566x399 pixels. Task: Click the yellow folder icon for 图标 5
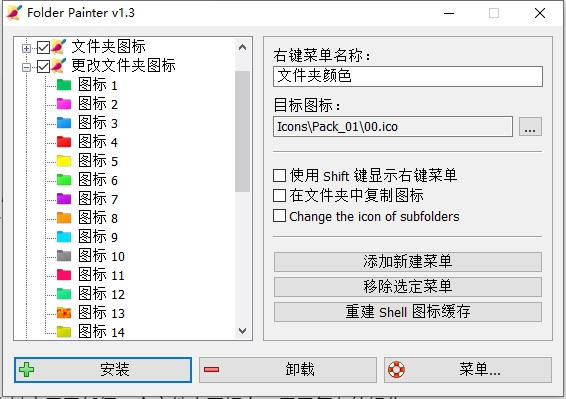pos(64,161)
